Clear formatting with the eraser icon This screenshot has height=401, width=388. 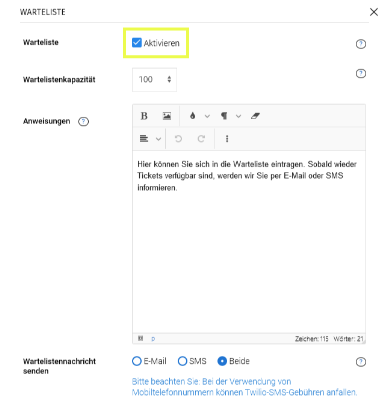click(x=255, y=116)
